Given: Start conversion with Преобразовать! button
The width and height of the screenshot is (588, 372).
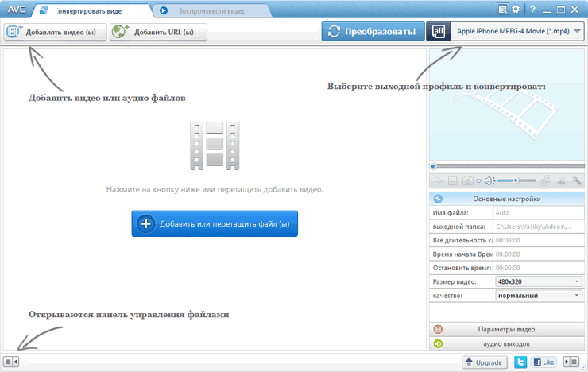Looking at the screenshot, I should [373, 32].
